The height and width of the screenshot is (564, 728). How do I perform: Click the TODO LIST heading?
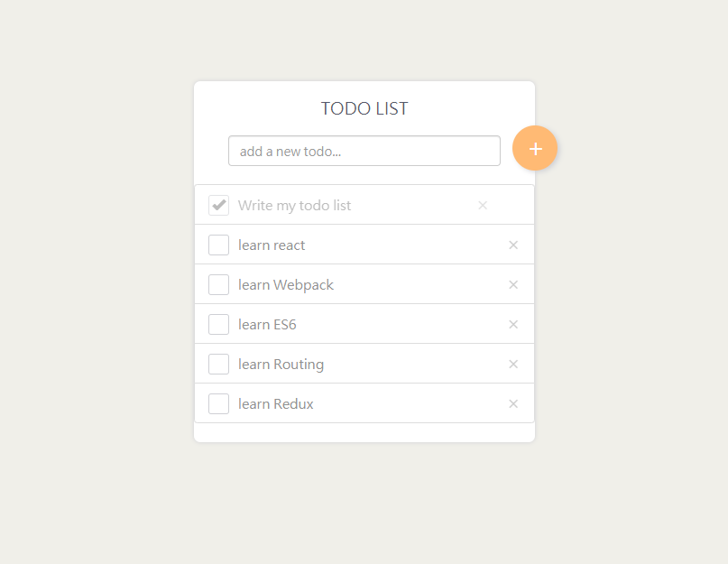tap(364, 108)
